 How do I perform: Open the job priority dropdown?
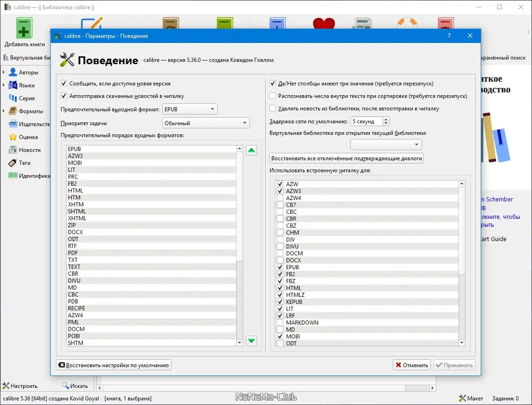(x=206, y=123)
